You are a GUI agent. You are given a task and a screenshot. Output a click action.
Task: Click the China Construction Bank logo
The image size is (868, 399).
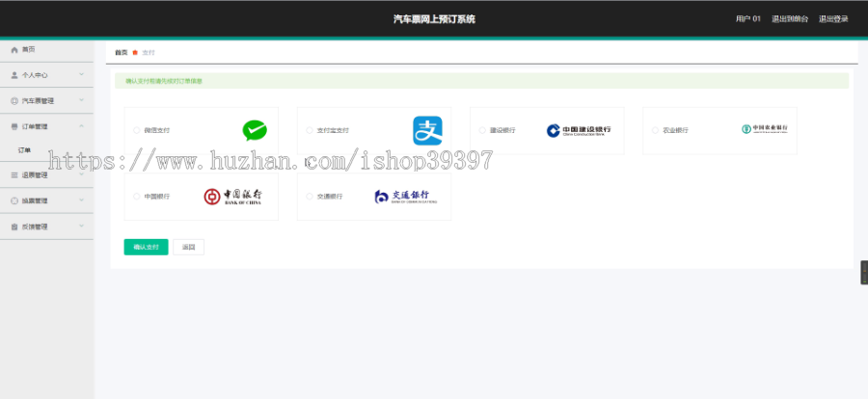pos(579,131)
